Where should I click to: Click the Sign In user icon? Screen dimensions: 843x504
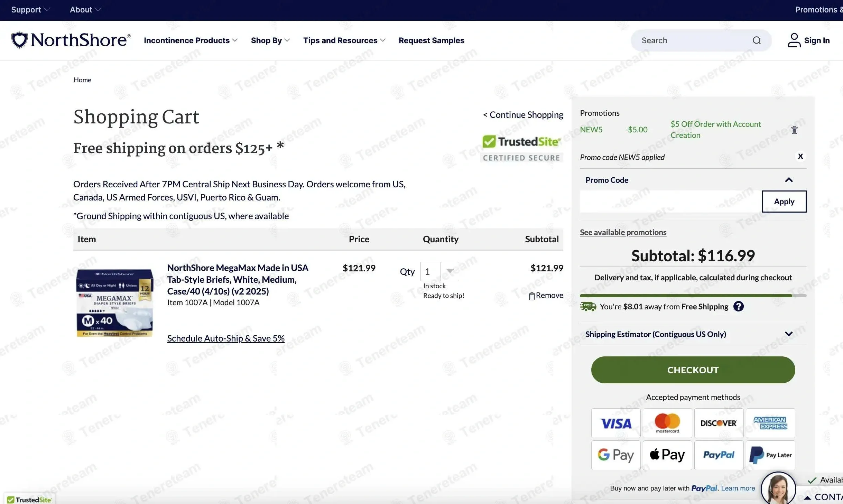794,40
